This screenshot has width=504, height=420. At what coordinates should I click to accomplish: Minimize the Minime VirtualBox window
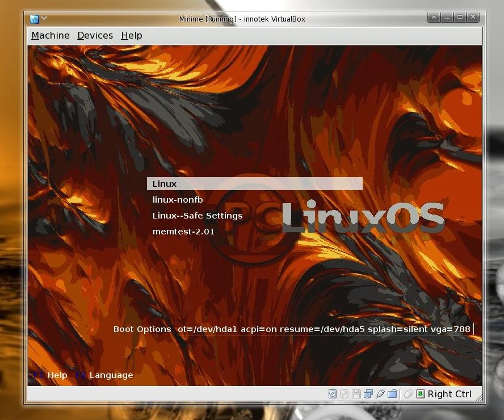pyautogui.click(x=447, y=18)
